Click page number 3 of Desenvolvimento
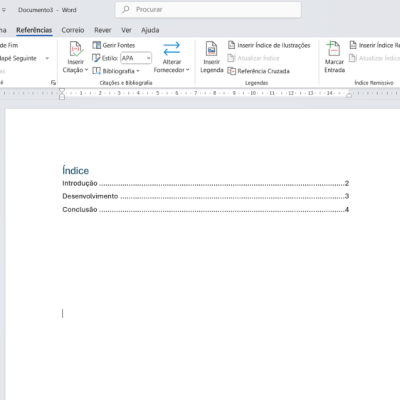This screenshot has width=400, height=400. (x=347, y=196)
